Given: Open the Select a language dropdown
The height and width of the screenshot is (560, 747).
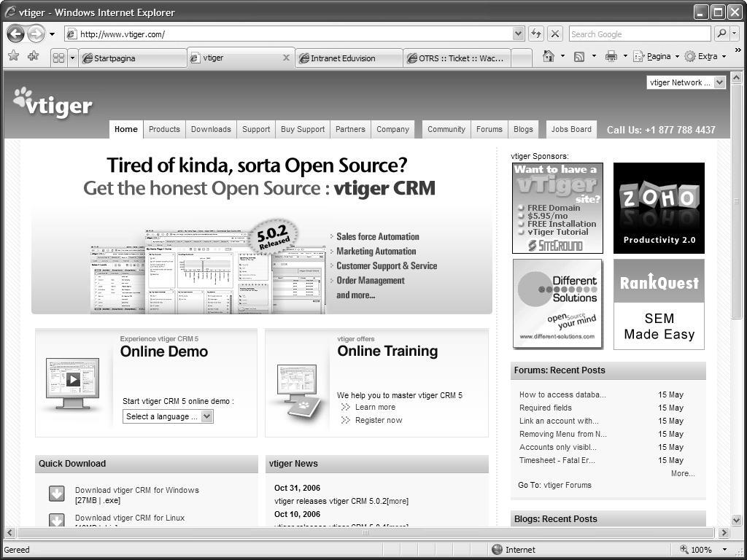Looking at the screenshot, I should coord(168,416).
